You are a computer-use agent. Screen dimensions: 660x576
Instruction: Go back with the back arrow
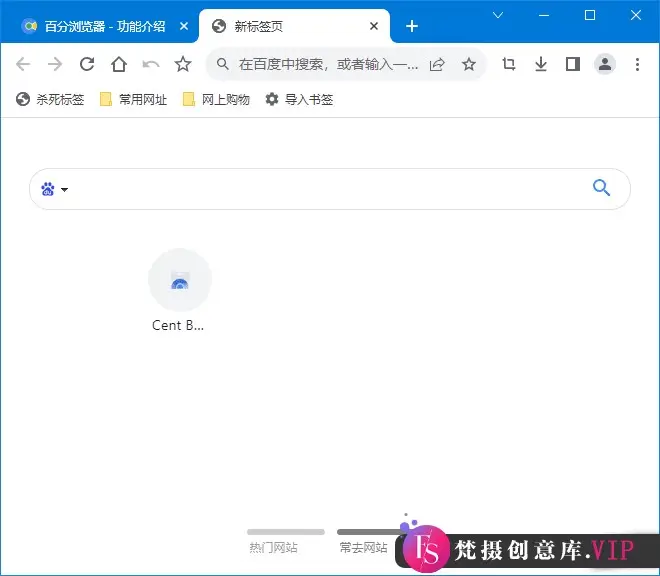[23, 64]
